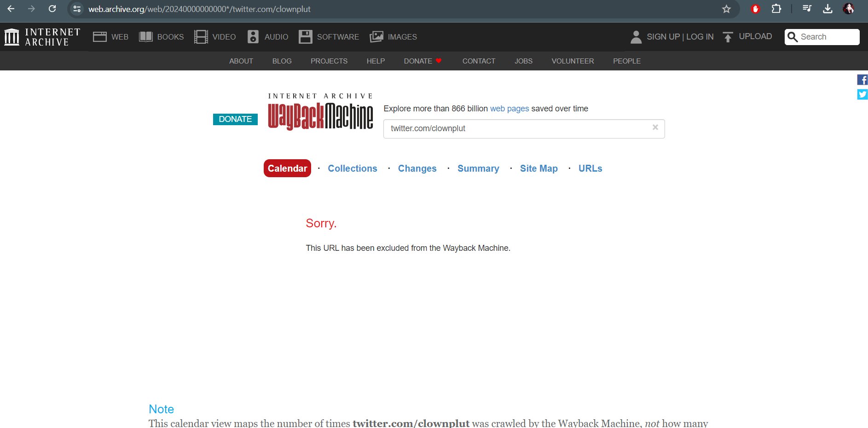
Task: Click the Internet Archive logo icon
Action: 12,37
